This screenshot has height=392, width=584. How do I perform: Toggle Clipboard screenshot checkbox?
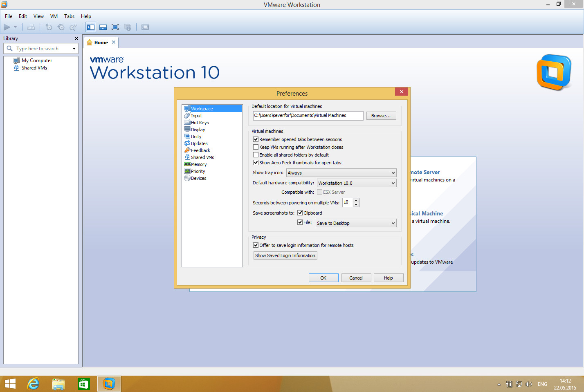[x=300, y=213]
